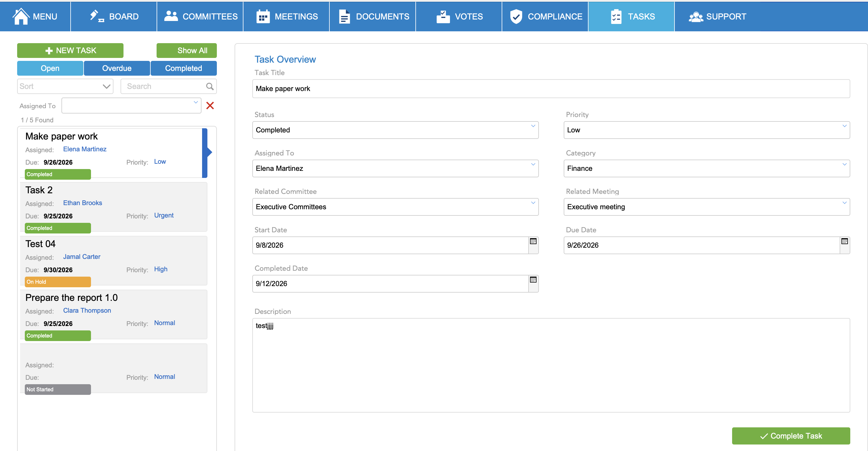Click Jamal Carter assignee link
The height and width of the screenshot is (451, 868).
tap(82, 257)
